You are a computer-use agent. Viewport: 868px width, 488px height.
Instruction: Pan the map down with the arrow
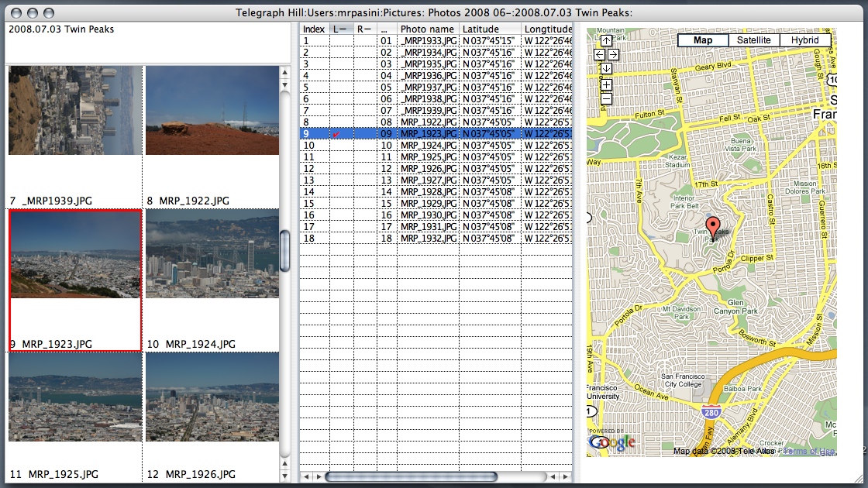(606, 68)
